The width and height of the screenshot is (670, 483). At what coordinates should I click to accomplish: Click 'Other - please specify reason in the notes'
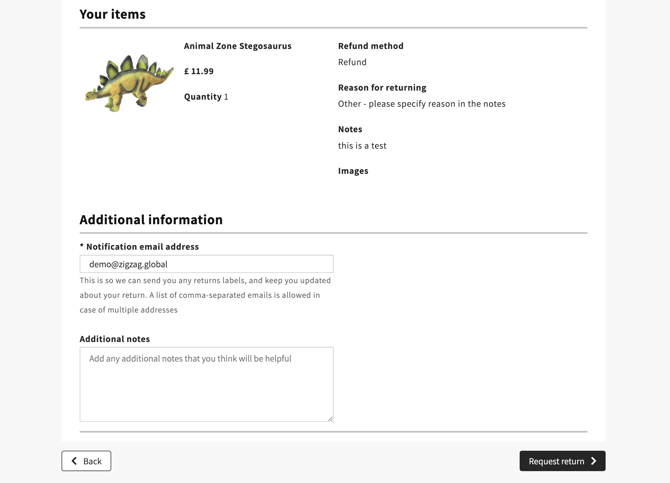point(422,104)
